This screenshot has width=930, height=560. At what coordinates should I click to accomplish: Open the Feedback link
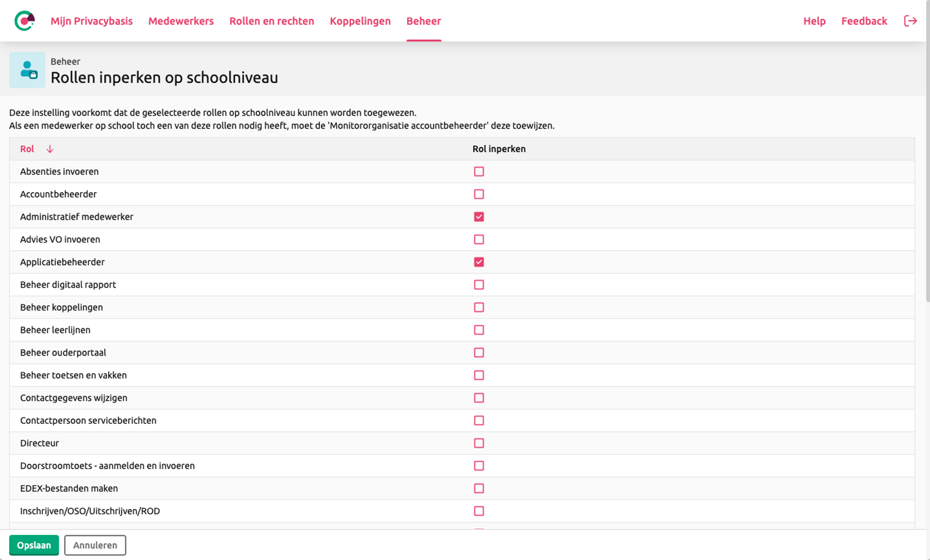point(864,21)
